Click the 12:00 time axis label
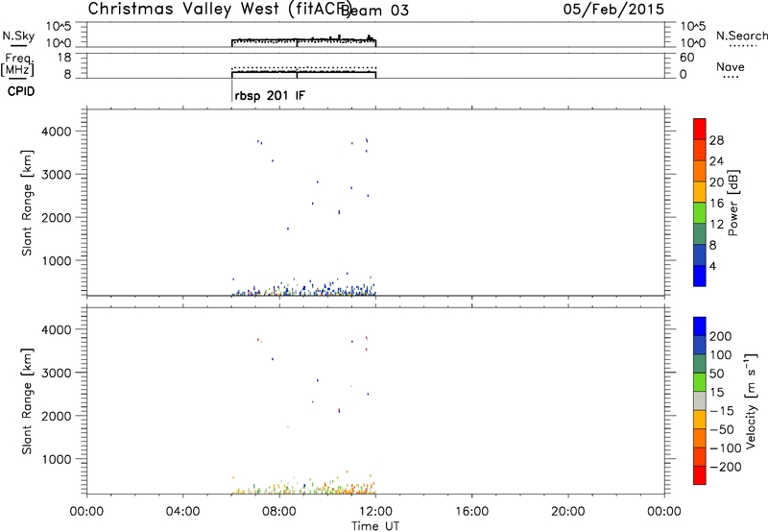This screenshot has height=532, width=768. [375, 512]
